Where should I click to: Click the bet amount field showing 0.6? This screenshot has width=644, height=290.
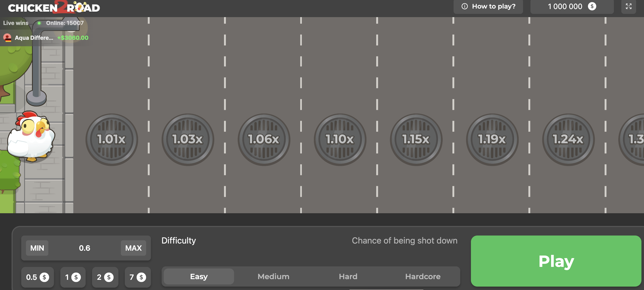coord(85,248)
